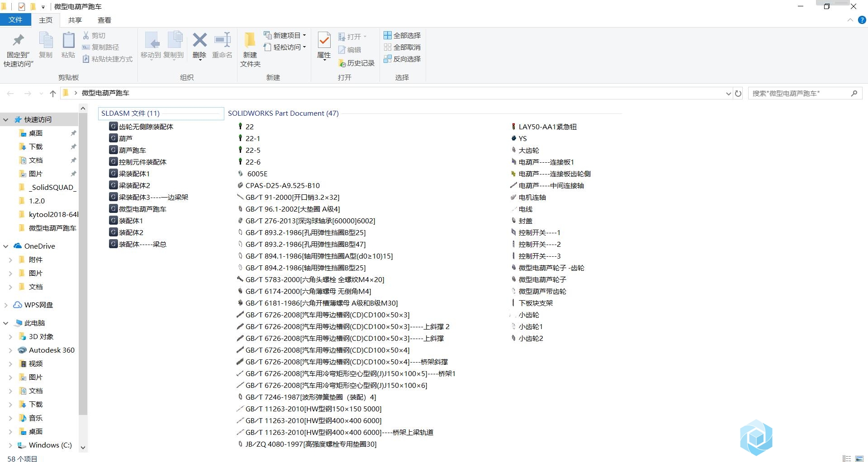Click 微型电葫芦跑车 in the address breadcrumb
The width and height of the screenshot is (868, 462).
[105, 93]
